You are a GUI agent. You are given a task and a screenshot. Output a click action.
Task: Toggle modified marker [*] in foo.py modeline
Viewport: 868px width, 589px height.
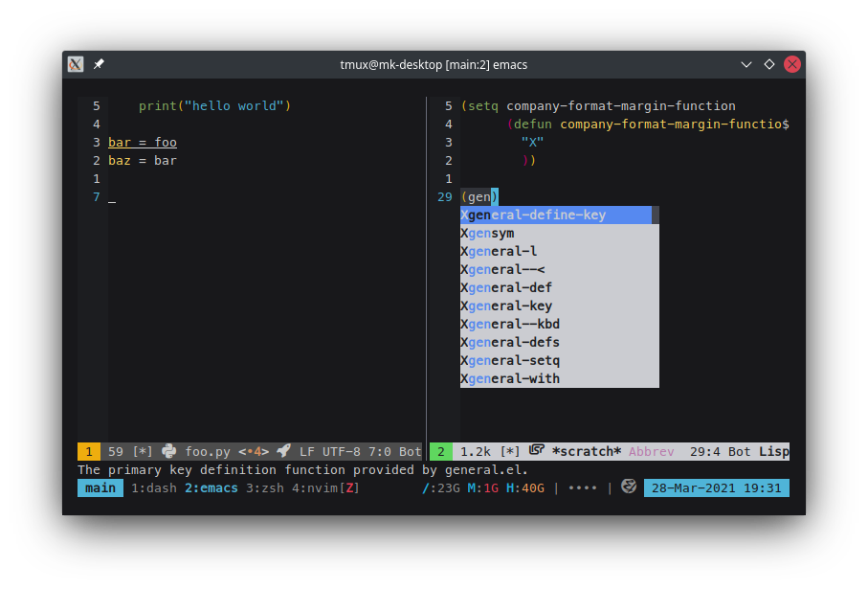pos(143,452)
